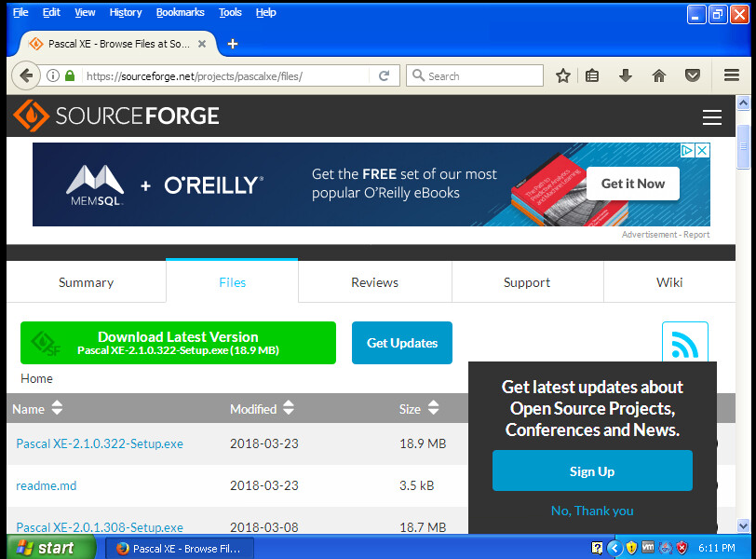Open the Help menu

coord(265,12)
